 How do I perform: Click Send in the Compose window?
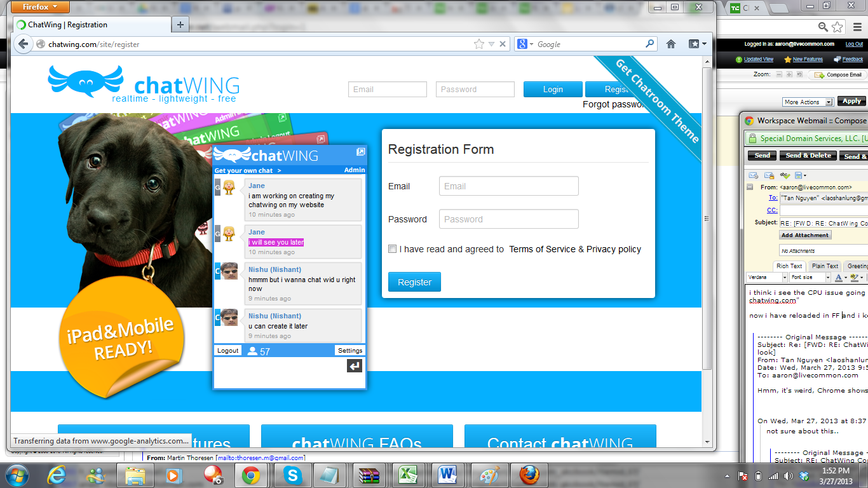point(762,156)
